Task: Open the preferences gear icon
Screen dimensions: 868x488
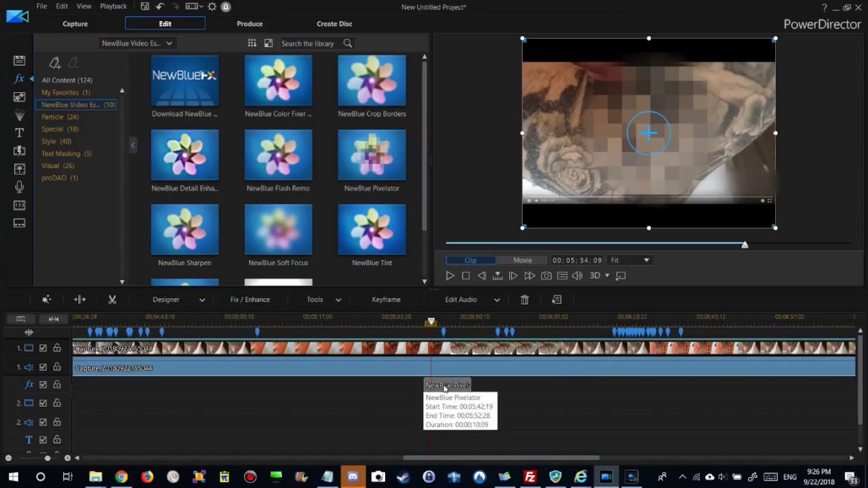Action: [212, 6]
